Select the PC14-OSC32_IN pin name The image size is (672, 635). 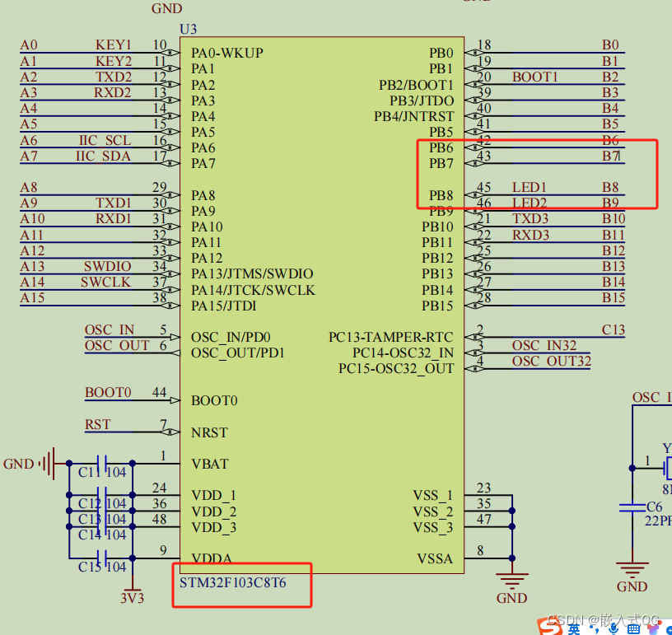pyautogui.click(x=403, y=353)
